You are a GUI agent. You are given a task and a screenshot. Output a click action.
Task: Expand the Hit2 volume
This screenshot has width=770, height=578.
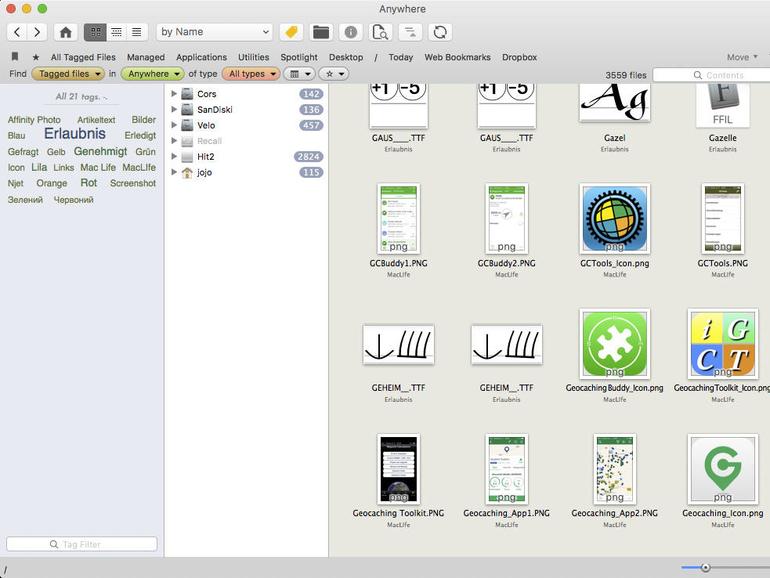(174, 156)
